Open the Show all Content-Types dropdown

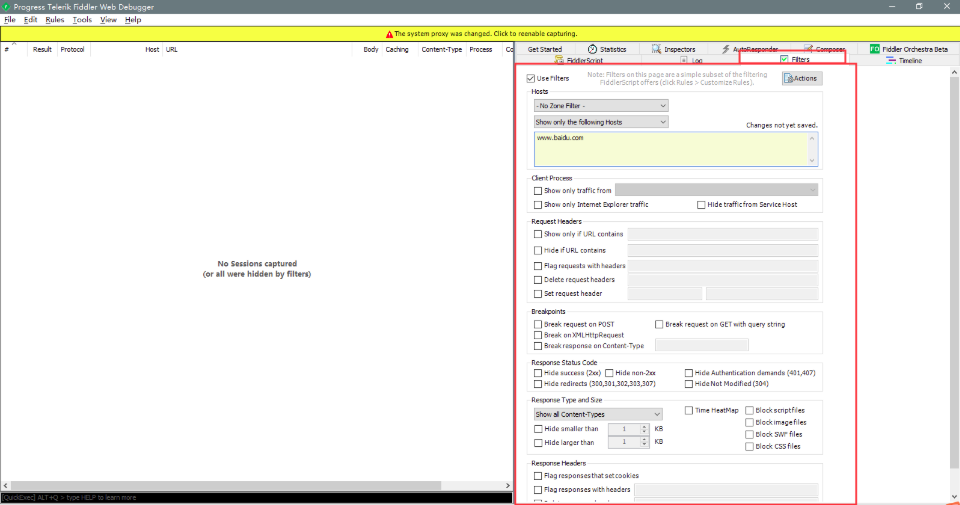[x=598, y=414]
